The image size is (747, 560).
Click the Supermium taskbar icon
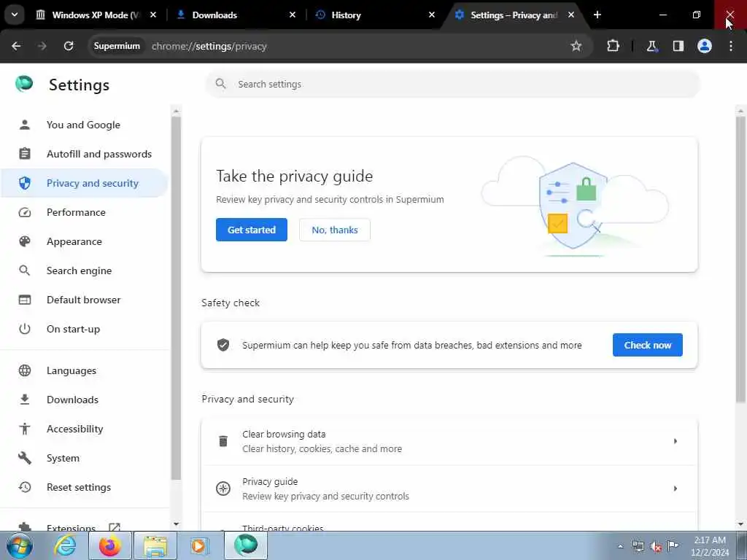pyautogui.click(x=246, y=545)
